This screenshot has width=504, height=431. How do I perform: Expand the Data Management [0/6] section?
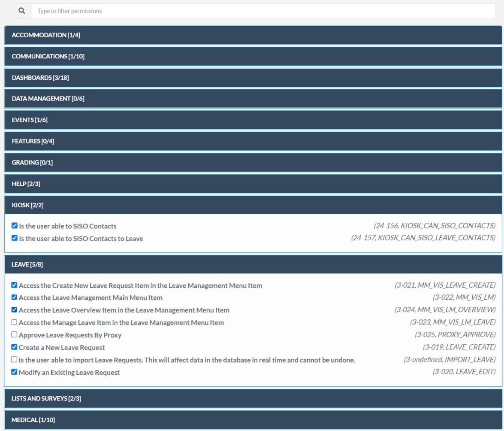[253, 99]
